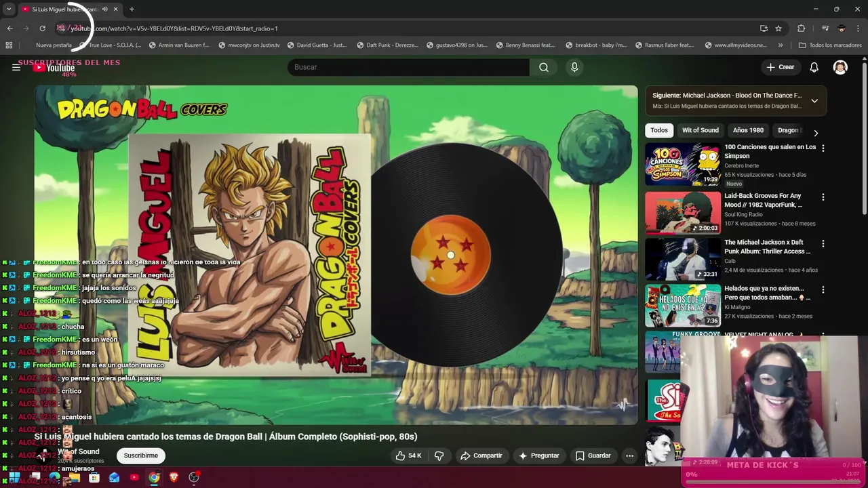Viewport: 868px width, 488px height.
Task: Open Chrome three-dot menu
Action: click(x=859, y=28)
